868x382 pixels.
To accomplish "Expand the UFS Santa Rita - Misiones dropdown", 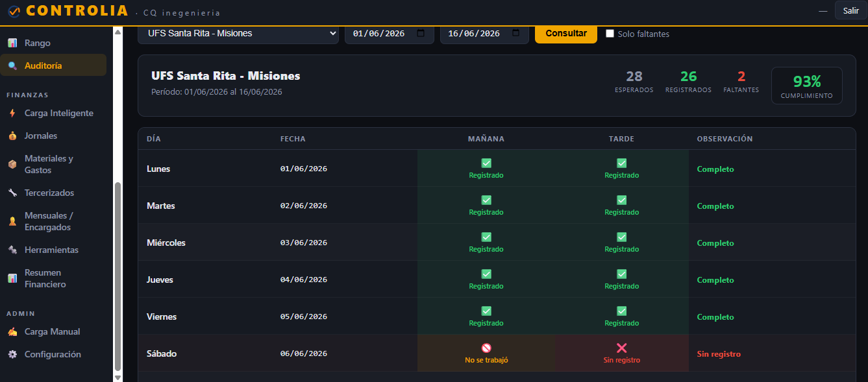I will [x=238, y=33].
